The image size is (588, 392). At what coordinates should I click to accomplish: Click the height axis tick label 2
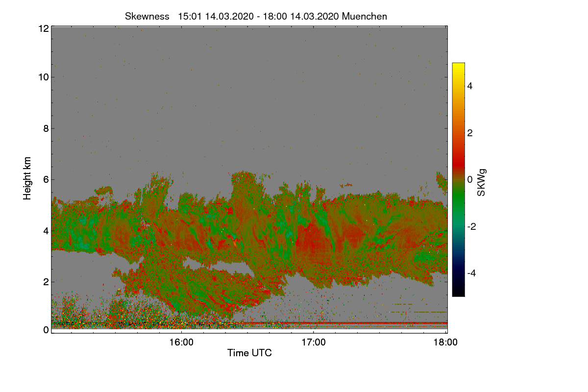coord(45,281)
